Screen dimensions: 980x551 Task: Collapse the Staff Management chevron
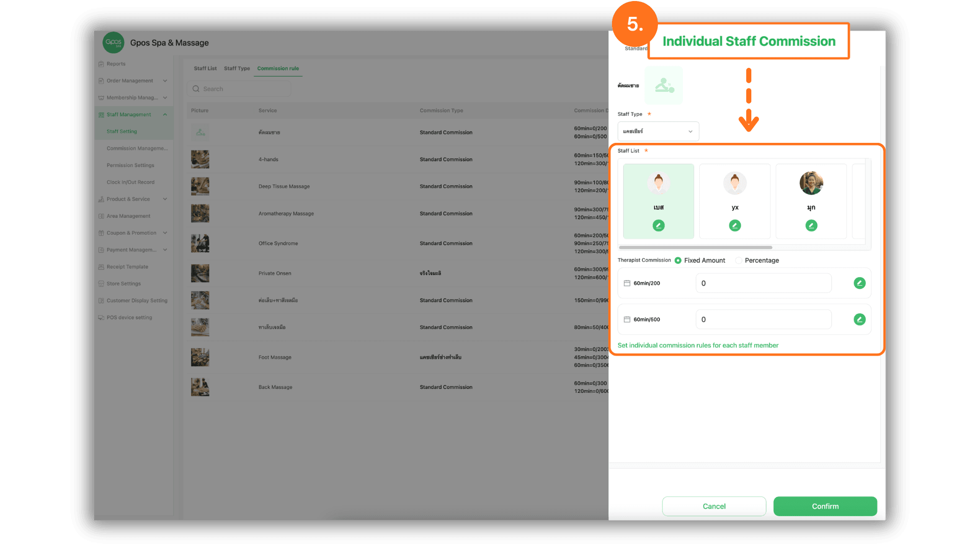click(165, 115)
